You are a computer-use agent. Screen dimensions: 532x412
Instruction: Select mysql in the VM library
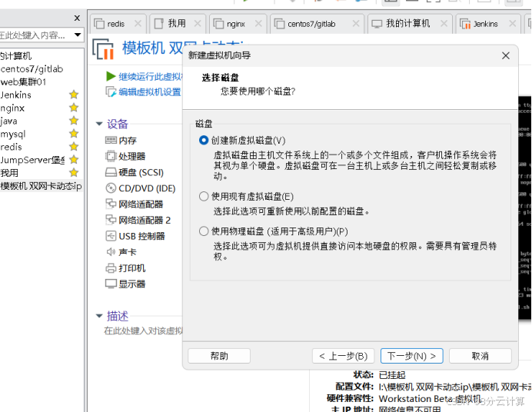tap(13, 134)
